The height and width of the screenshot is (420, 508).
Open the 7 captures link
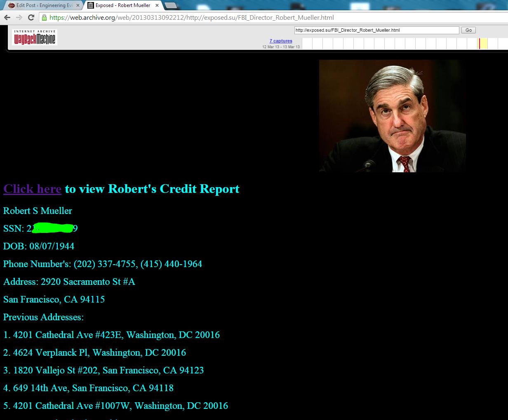click(281, 41)
